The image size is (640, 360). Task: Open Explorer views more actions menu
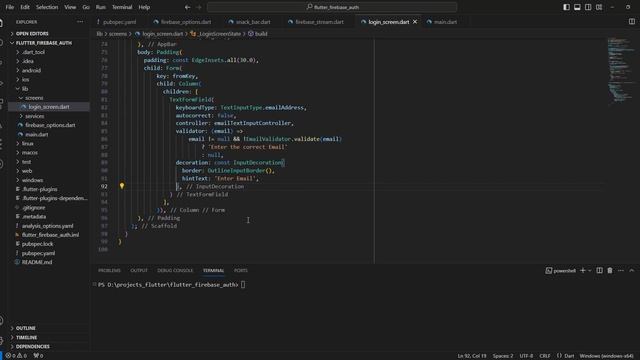point(80,22)
